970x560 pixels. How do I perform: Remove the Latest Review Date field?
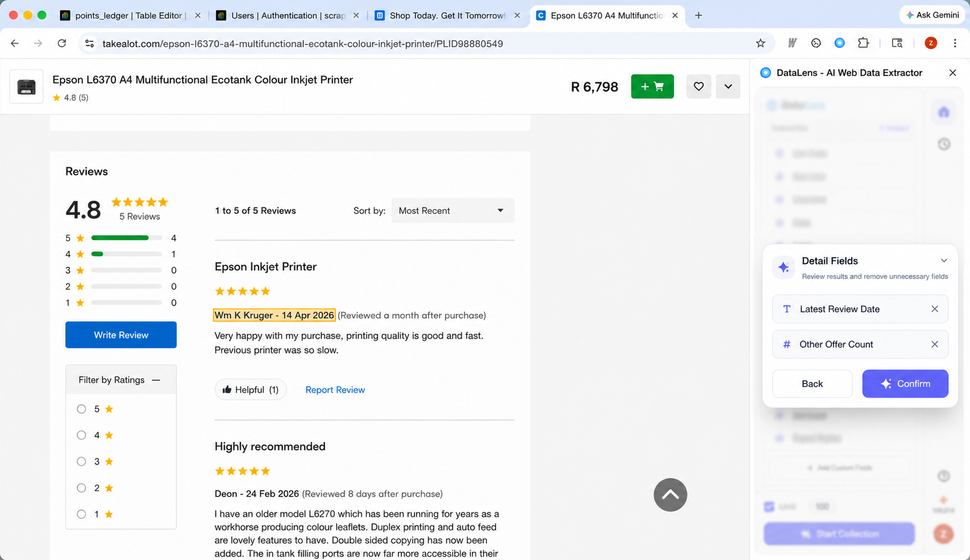tap(935, 309)
